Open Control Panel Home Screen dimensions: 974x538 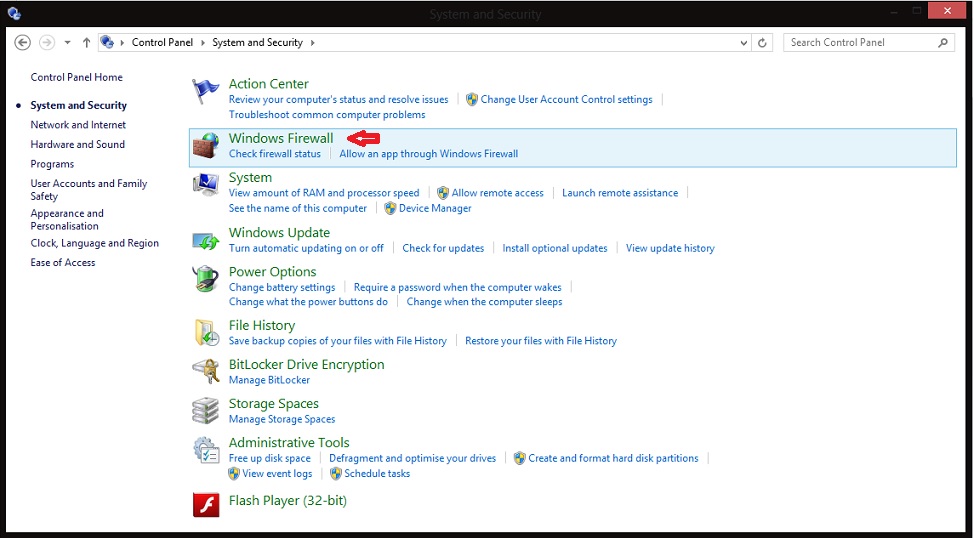(x=76, y=77)
